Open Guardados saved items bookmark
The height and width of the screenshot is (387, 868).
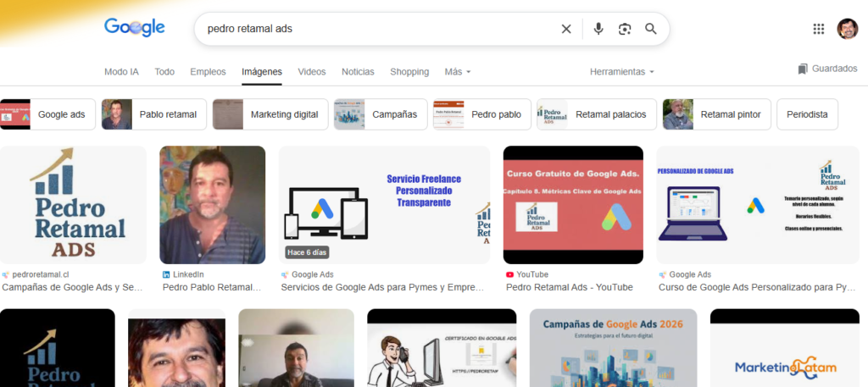[827, 69]
